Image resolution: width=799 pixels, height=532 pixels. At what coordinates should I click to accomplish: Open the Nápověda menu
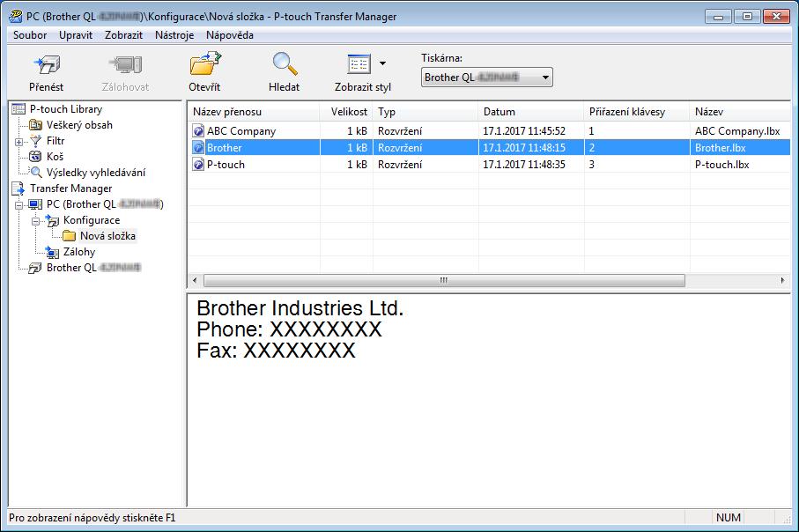(x=230, y=35)
